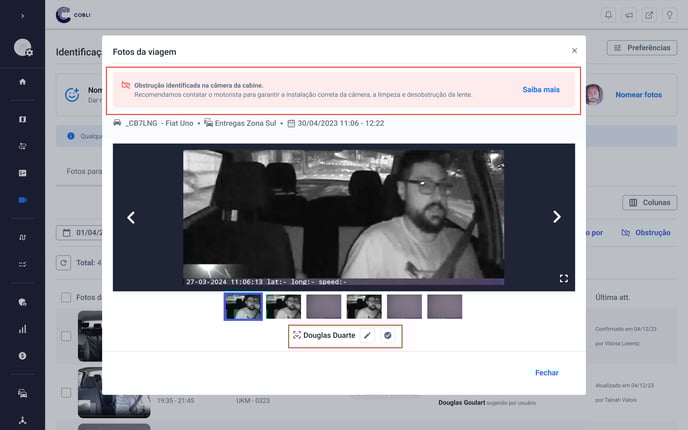Open the external link icon in header
688x430 pixels.
pos(649,15)
